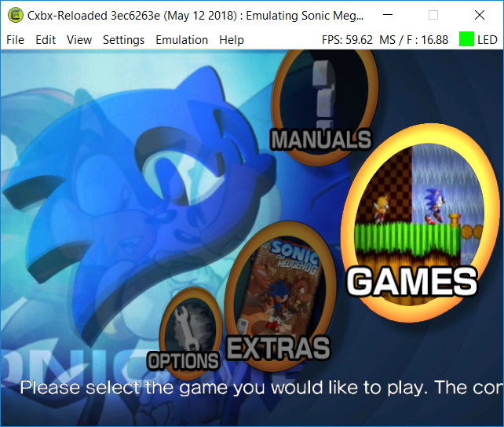
Task: Open the Help menu
Action: point(232,40)
